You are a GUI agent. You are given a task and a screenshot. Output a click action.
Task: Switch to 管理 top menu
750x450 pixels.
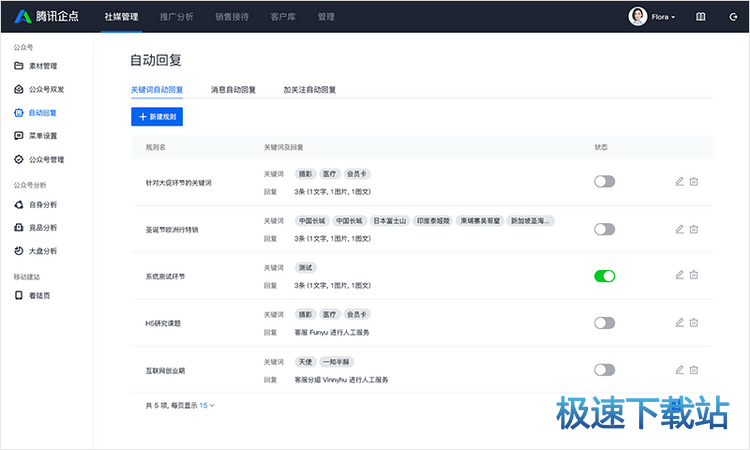tap(326, 17)
